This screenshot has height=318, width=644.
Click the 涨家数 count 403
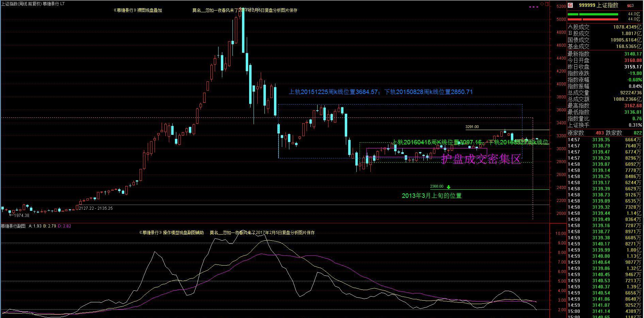click(x=599, y=133)
